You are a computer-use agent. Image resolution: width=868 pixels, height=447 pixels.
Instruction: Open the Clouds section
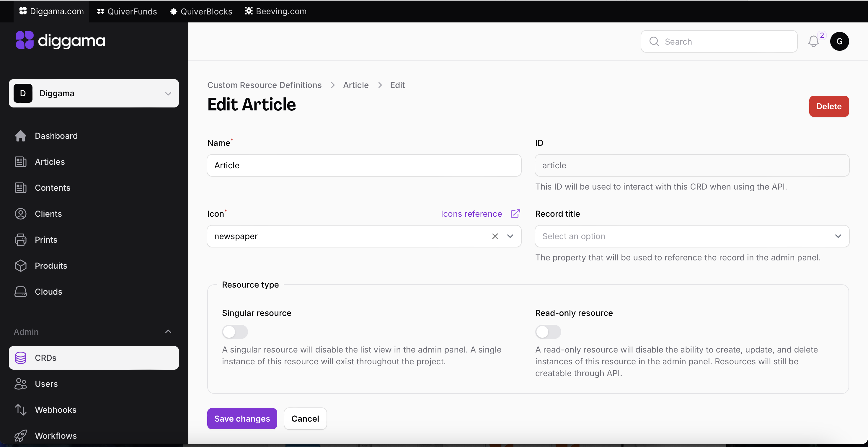tap(48, 292)
